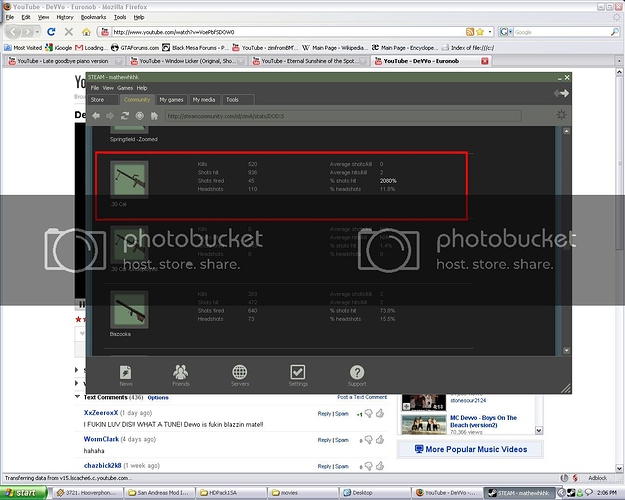Open the Main Page - Wikipedia bookmark
Image resolution: width=625 pixels, height=500 pixels.
(x=335, y=47)
